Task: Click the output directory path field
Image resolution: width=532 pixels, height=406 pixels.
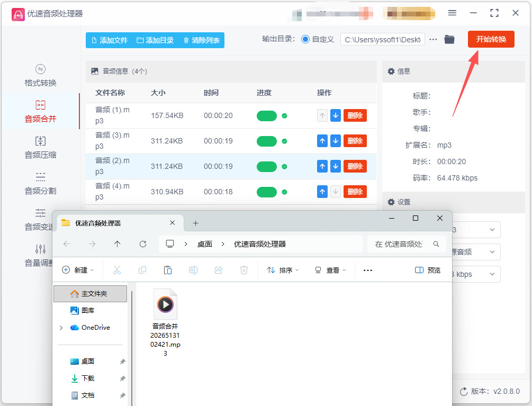Action: pyautogui.click(x=382, y=40)
